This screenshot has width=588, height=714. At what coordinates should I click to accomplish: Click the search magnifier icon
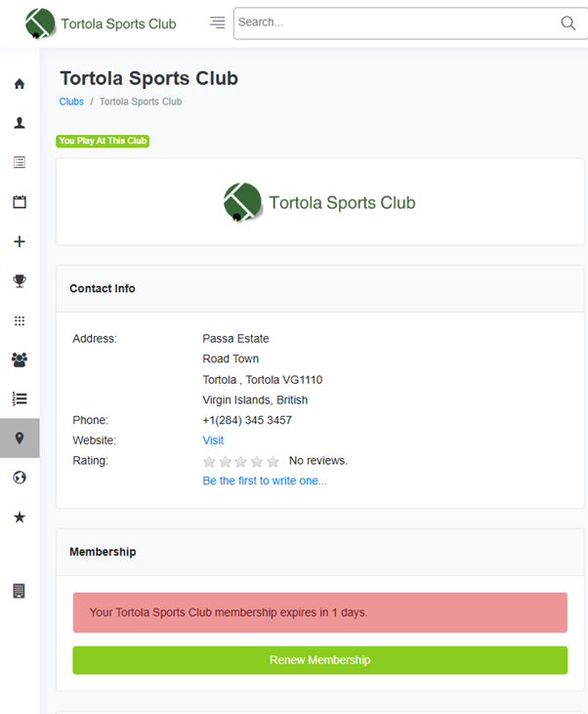click(x=567, y=23)
